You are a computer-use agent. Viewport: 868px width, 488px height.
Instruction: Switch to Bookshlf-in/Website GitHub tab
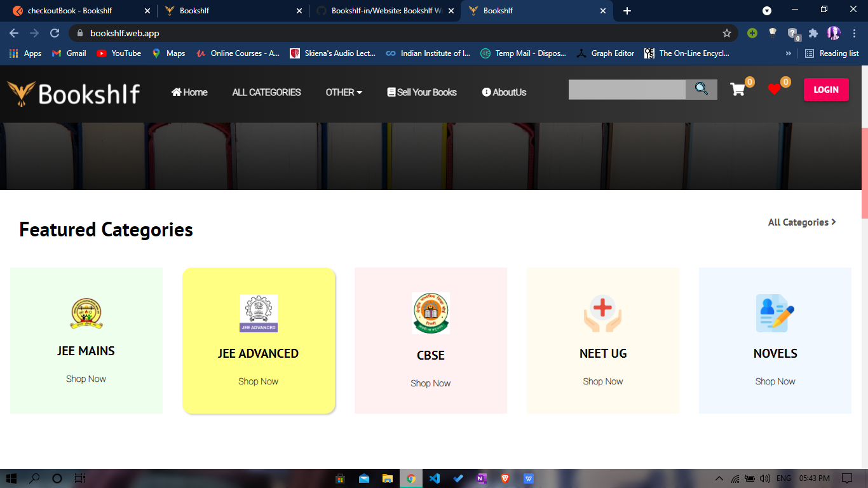(384, 11)
